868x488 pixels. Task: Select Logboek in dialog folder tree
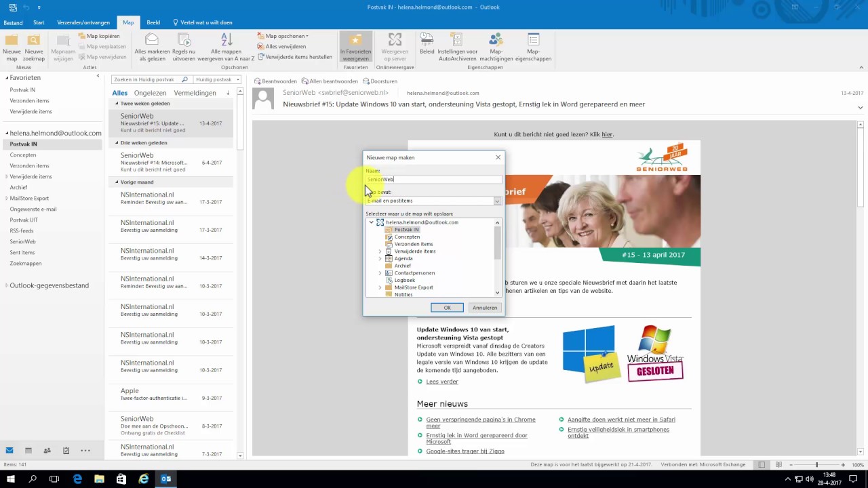405,280
